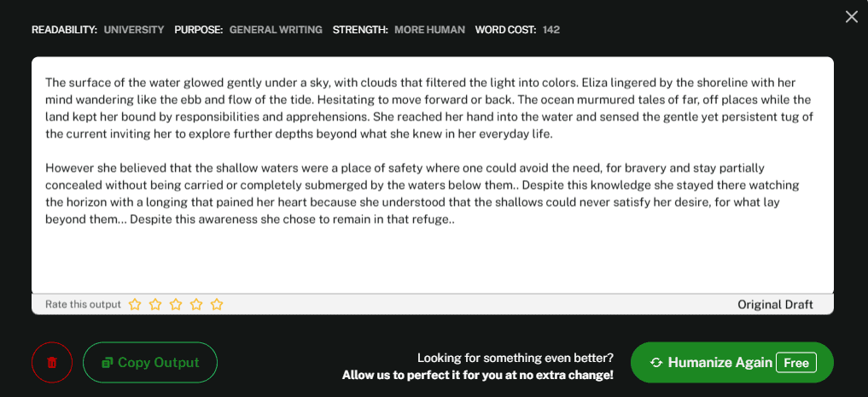Image resolution: width=868 pixels, height=397 pixels.
Task: Click the General Writing purpose value
Action: [x=276, y=30]
